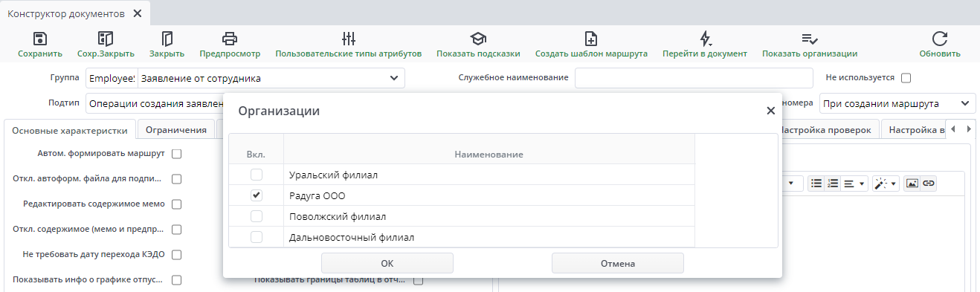This screenshot has height=292, width=980.
Task: Confirm with OK button
Action: 387,263
